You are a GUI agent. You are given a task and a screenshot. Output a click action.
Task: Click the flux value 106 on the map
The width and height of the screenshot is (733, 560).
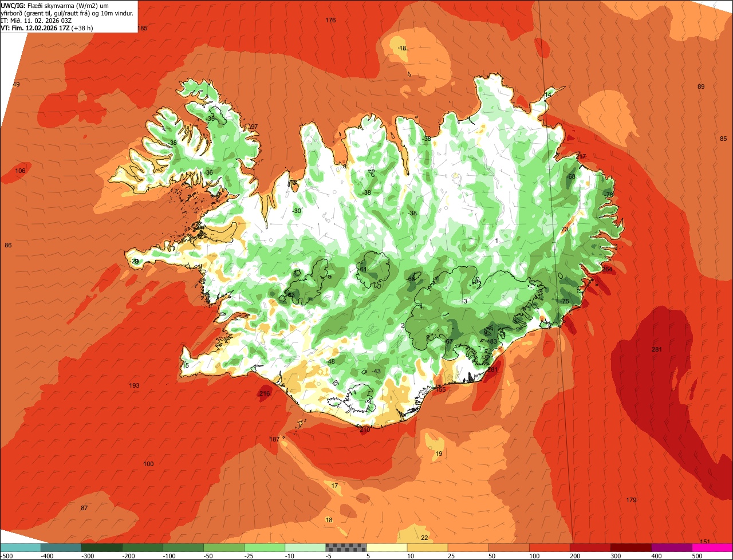(x=20, y=171)
